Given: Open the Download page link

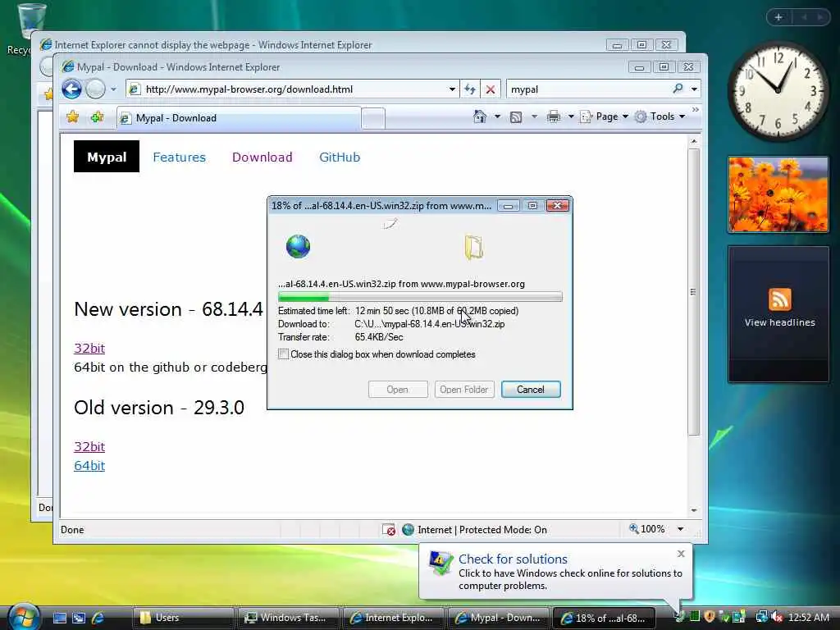Looking at the screenshot, I should (262, 157).
